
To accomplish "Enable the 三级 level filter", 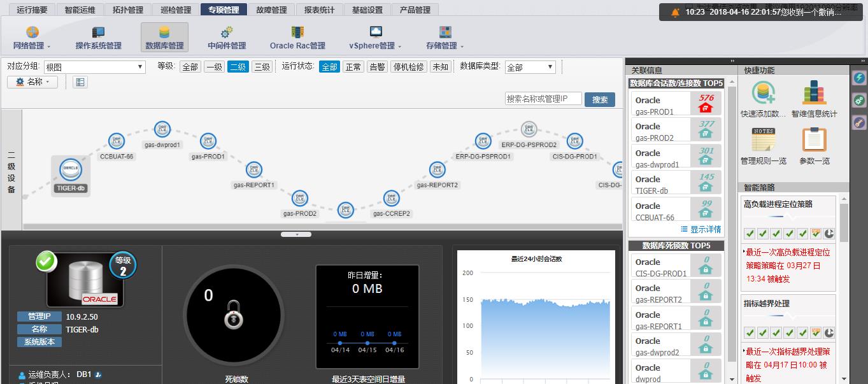I will [261, 66].
